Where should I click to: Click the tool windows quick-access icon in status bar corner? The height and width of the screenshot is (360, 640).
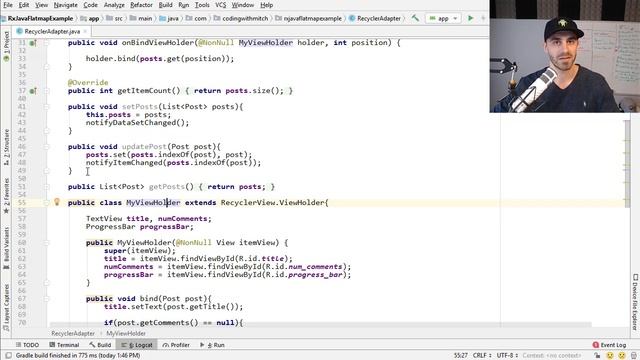[8, 356]
